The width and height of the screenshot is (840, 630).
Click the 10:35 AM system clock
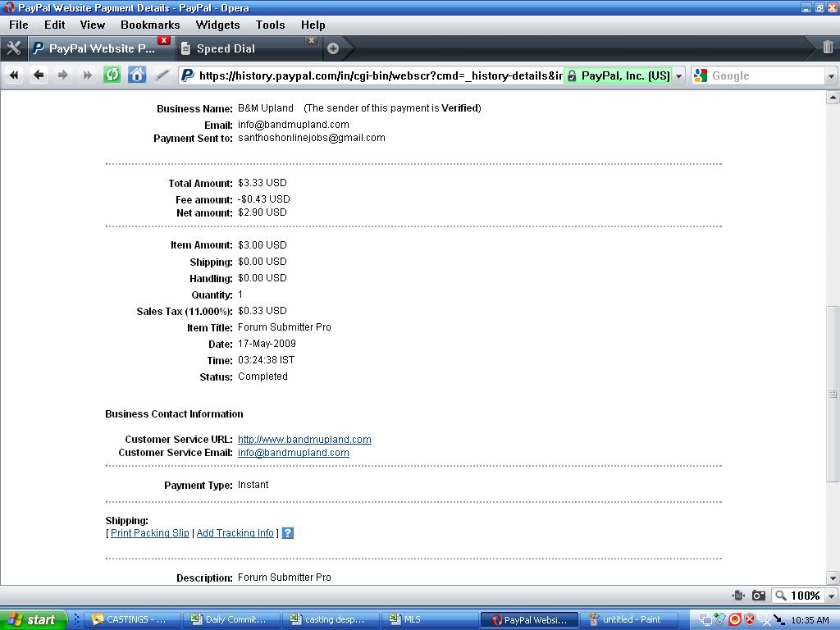pyautogui.click(x=810, y=620)
